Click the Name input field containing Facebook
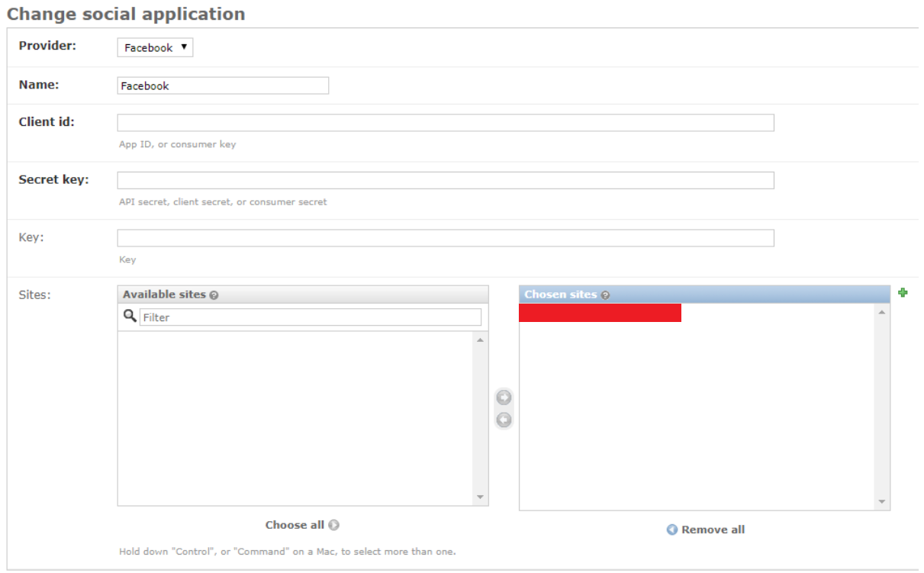 click(223, 85)
